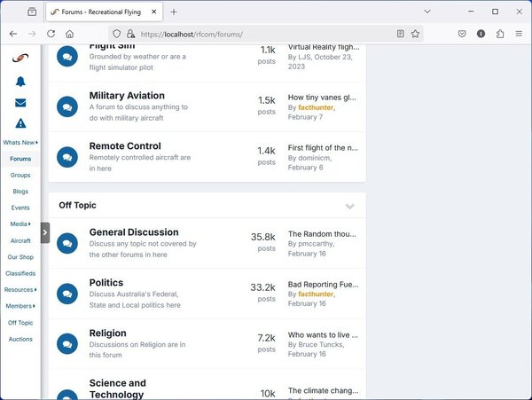The image size is (532, 400).
Task: Click the Military Aviation forum chat icon
Action: pos(66,106)
